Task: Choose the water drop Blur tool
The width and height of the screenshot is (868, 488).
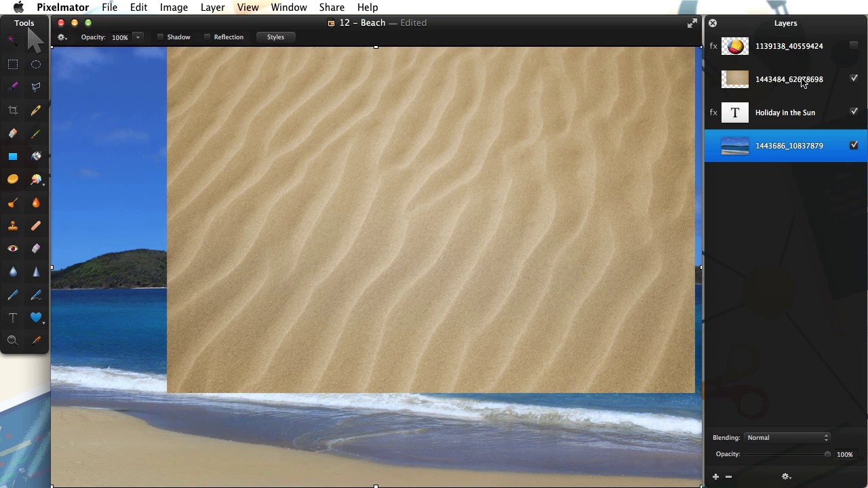Action: click(x=12, y=272)
